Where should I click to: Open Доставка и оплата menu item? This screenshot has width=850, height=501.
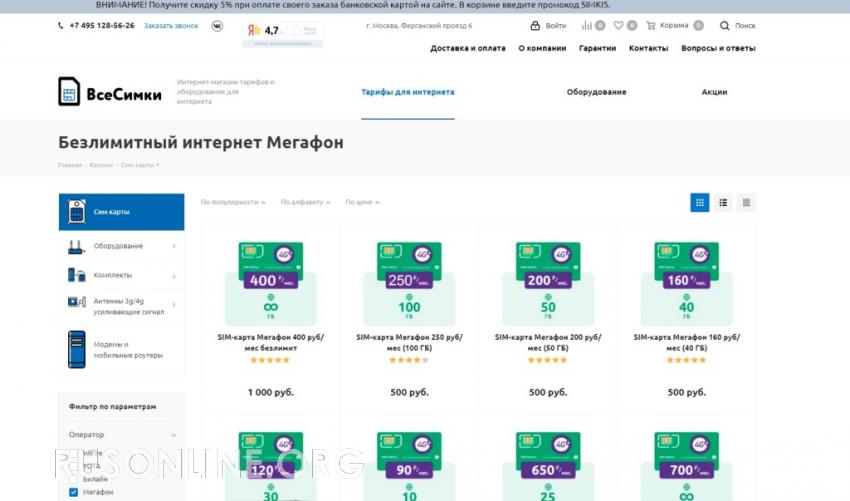pyautogui.click(x=468, y=48)
